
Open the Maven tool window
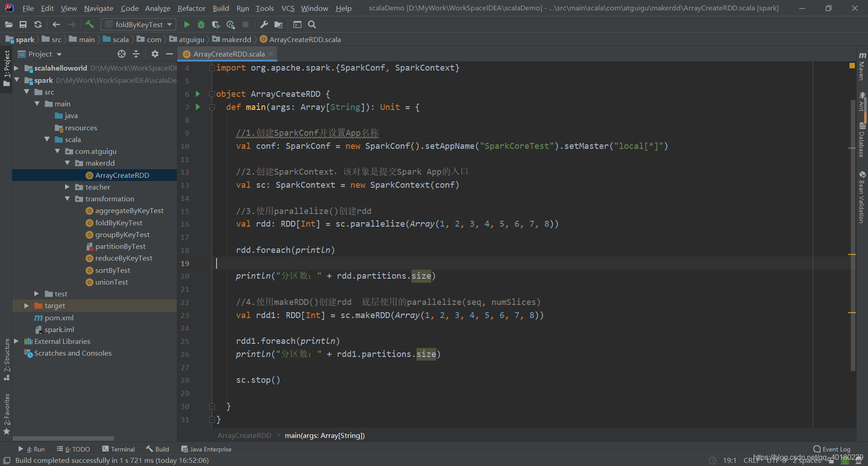coord(862,67)
